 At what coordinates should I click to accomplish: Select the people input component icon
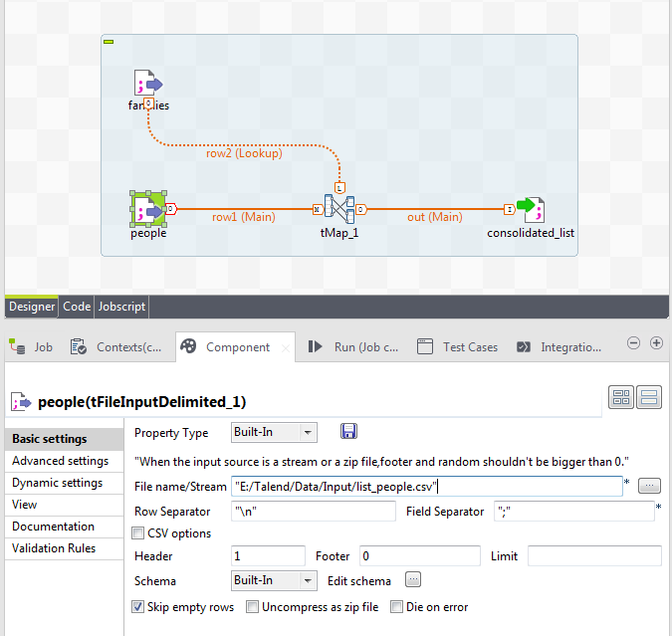click(148, 209)
